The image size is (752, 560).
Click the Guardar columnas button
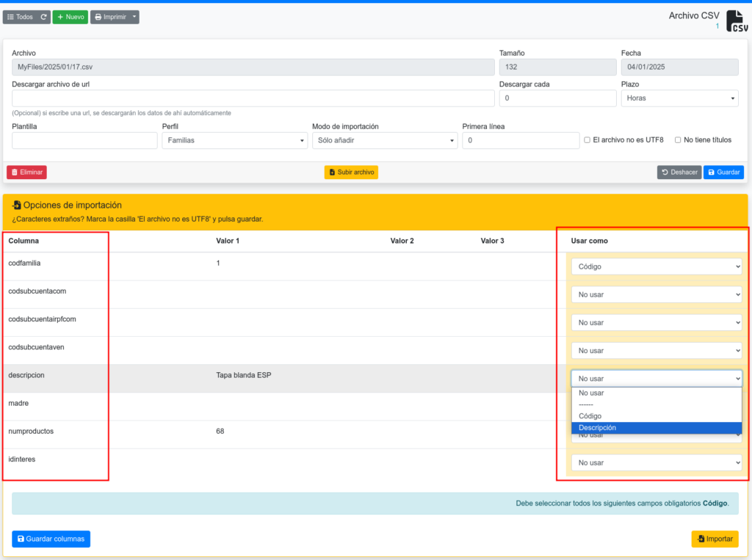[x=51, y=539]
